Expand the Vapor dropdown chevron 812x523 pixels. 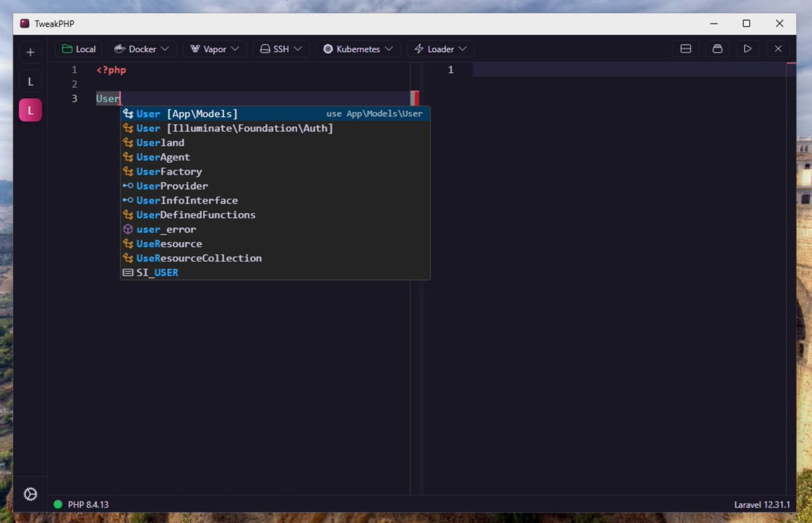[235, 49]
